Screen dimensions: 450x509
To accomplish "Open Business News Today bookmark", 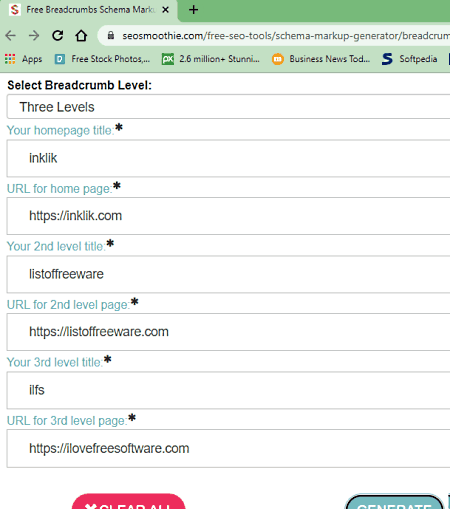I will click(321, 59).
